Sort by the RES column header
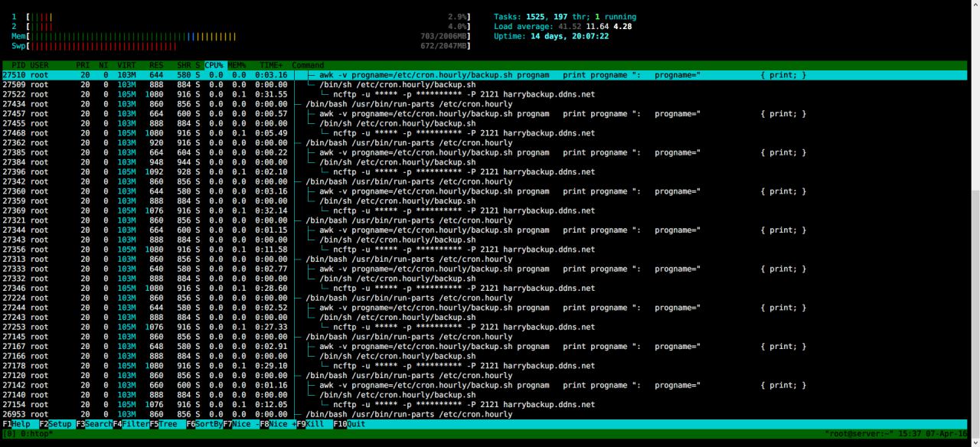 pyautogui.click(x=156, y=65)
